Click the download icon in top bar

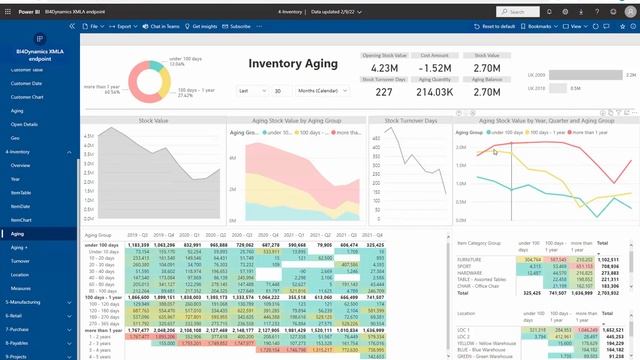tap(581, 12)
